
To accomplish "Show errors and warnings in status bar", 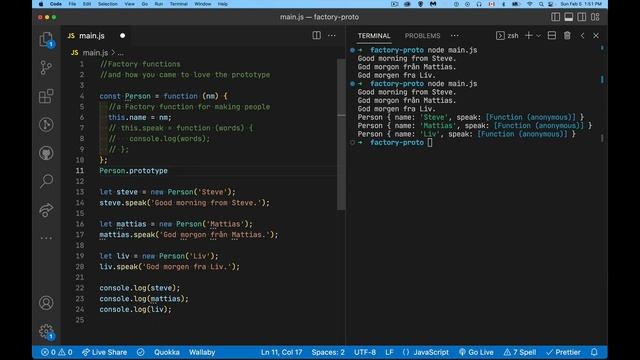I will [57, 352].
